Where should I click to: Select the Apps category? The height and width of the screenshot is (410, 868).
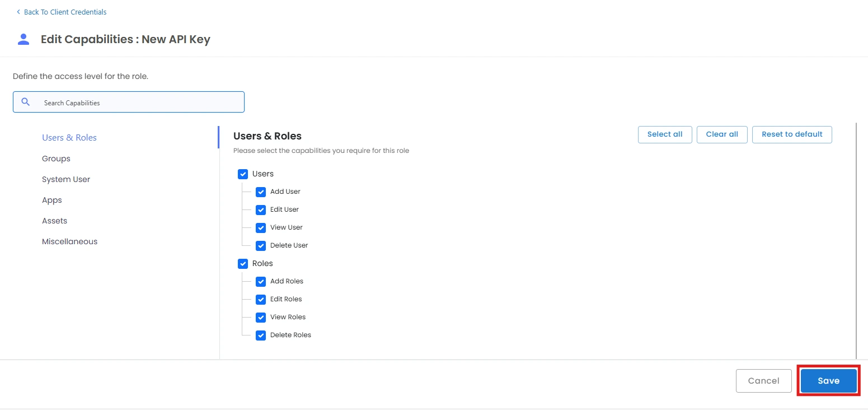[x=52, y=200]
